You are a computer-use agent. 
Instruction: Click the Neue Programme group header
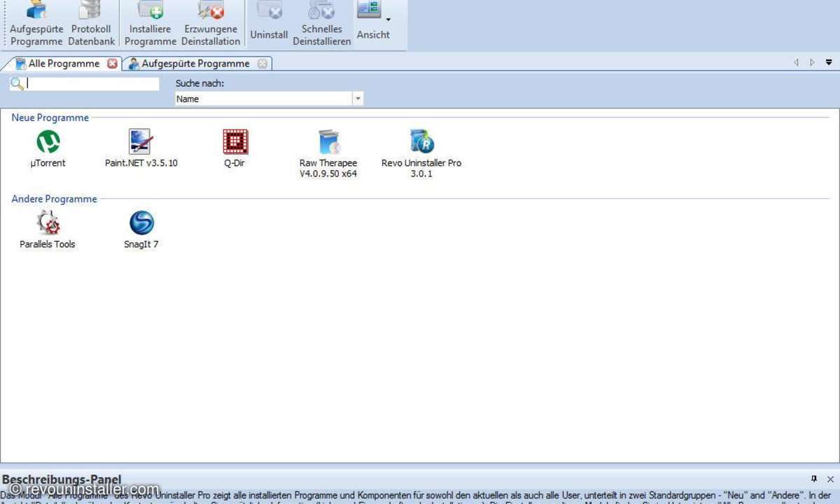[50, 118]
